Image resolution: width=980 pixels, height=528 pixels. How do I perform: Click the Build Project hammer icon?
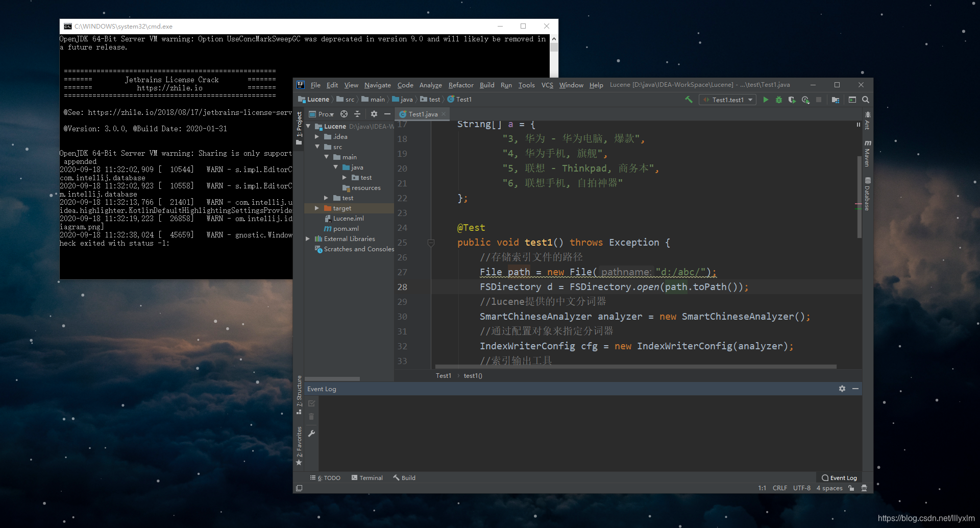pyautogui.click(x=689, y=100)
